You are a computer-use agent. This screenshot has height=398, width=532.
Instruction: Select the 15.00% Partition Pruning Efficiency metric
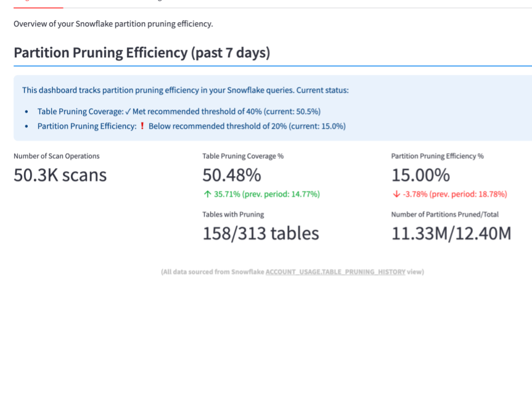click(420, 175)
